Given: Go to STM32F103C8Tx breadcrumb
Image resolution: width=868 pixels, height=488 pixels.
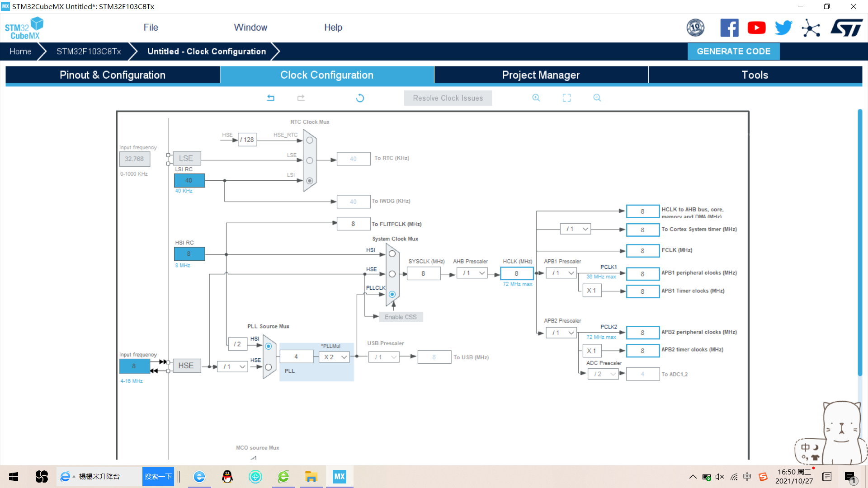Looking at the screenshot, I should tap(89, 52).
